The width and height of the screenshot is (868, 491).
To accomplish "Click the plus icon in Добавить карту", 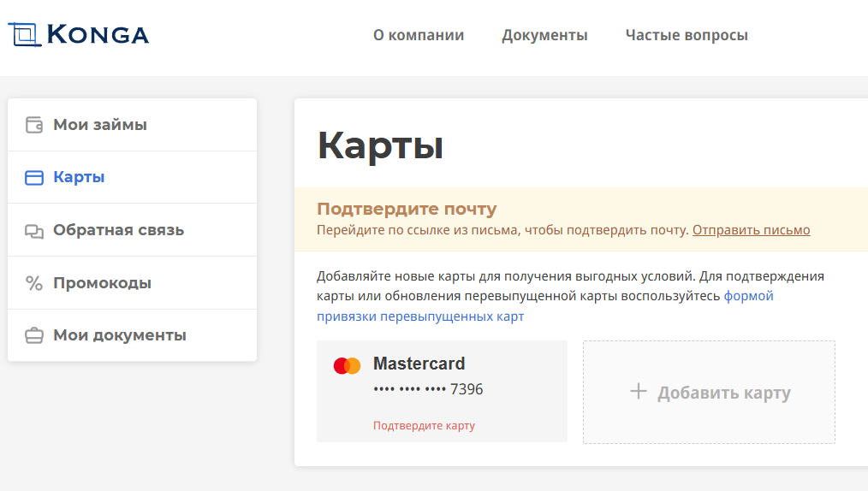I will (639, 391).
